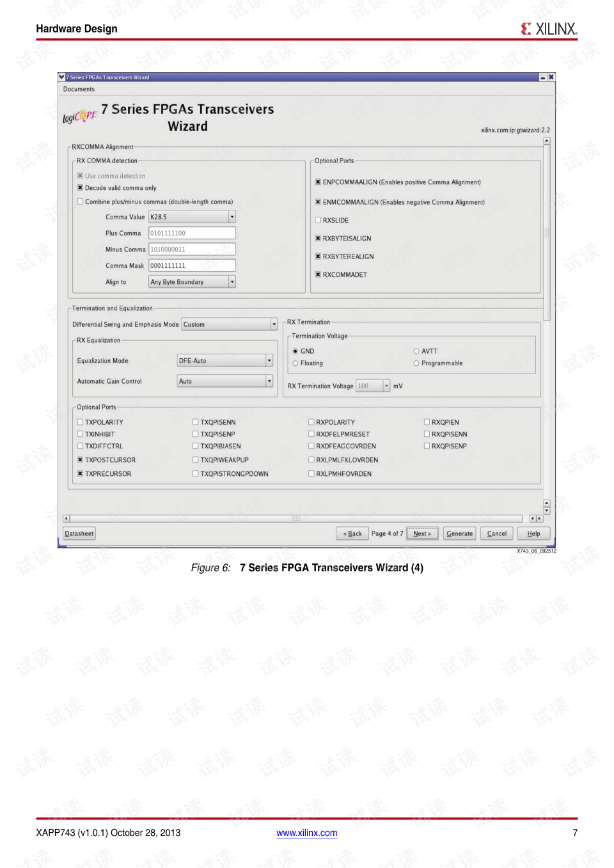Enable the TXDIFFCTRL port
This screenshot has width=614, height=868.
click(80, 446)
